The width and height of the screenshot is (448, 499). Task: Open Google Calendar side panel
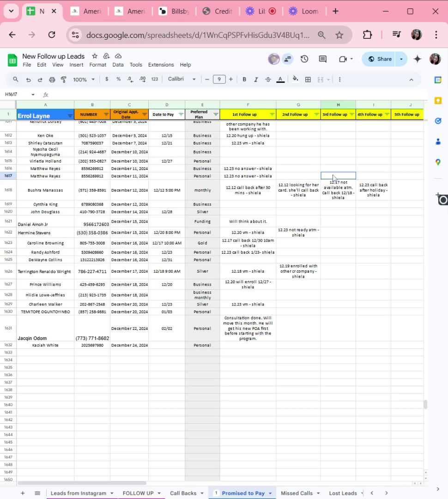point(438,80)
